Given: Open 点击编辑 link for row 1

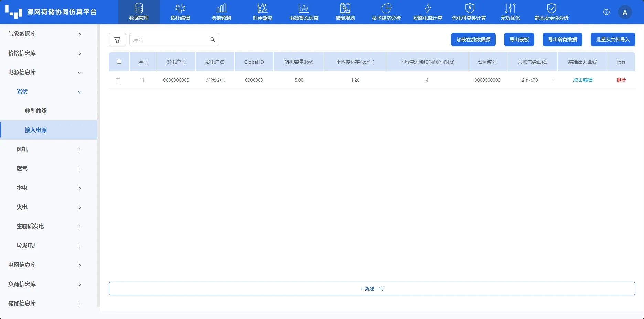Looking at the screenshot, I should click(x=583, y=80).
